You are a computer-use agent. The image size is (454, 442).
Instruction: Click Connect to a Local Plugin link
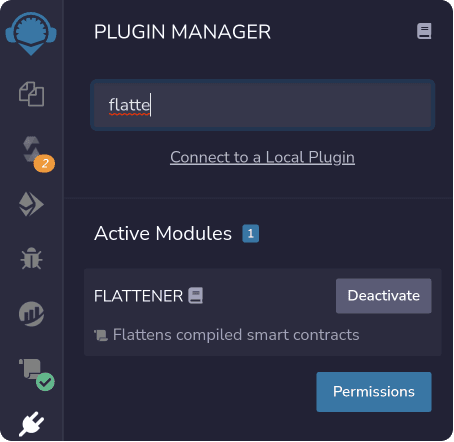[262, 157]
